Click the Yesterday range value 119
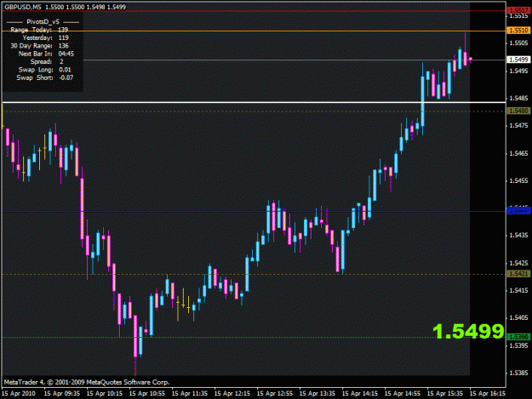 [64, 37]
